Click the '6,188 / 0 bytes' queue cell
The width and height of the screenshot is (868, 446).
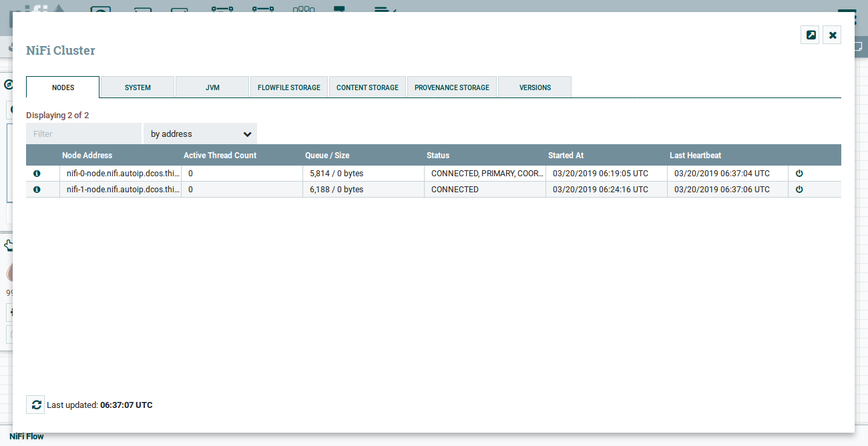pos(363,190)
